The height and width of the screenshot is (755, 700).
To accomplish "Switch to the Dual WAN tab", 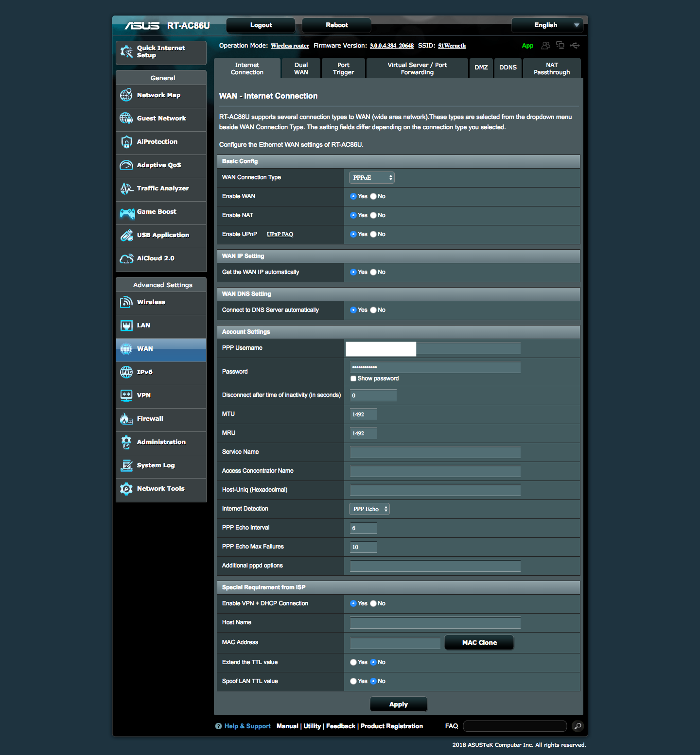I will [x=301, y=69].
